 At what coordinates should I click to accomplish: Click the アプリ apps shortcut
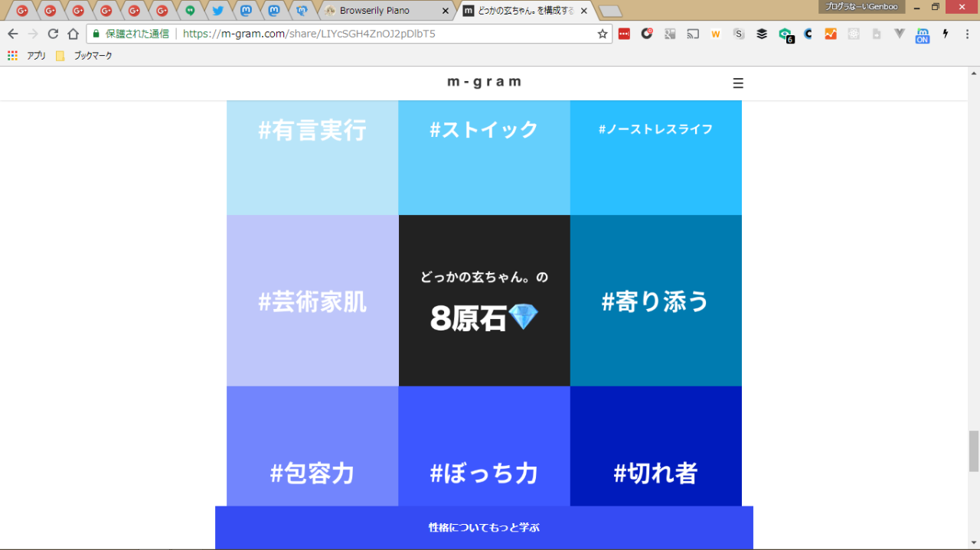coord(28,56)
